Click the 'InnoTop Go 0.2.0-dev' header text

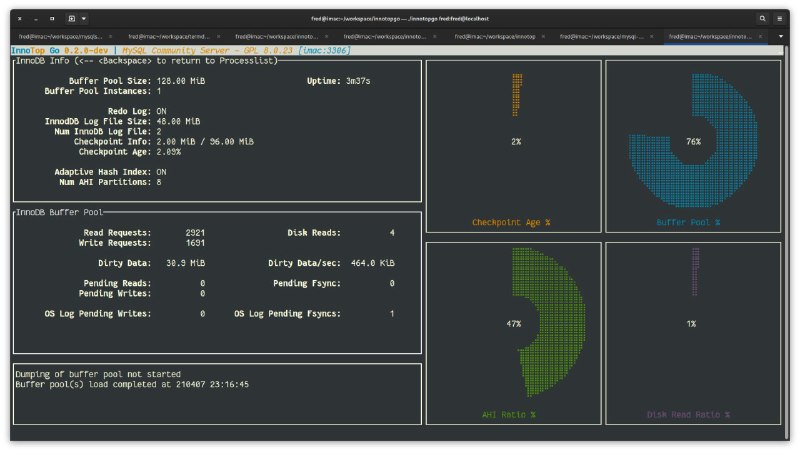(60, 51)
